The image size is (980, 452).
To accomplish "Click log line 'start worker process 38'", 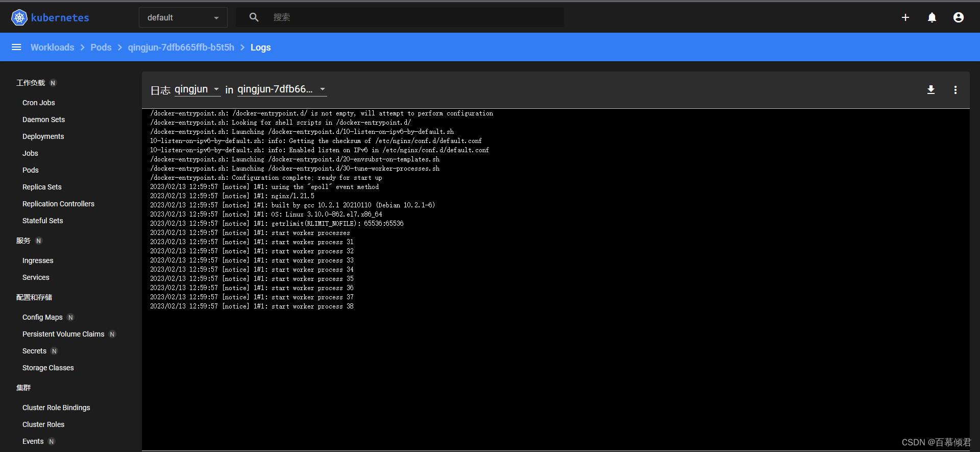I will 252,306.
